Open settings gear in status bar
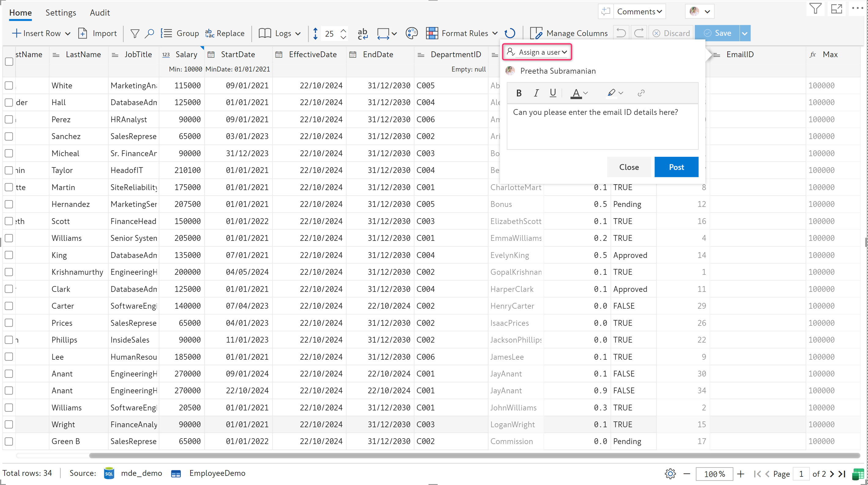 pyautogui.click(x=670, y=474)
